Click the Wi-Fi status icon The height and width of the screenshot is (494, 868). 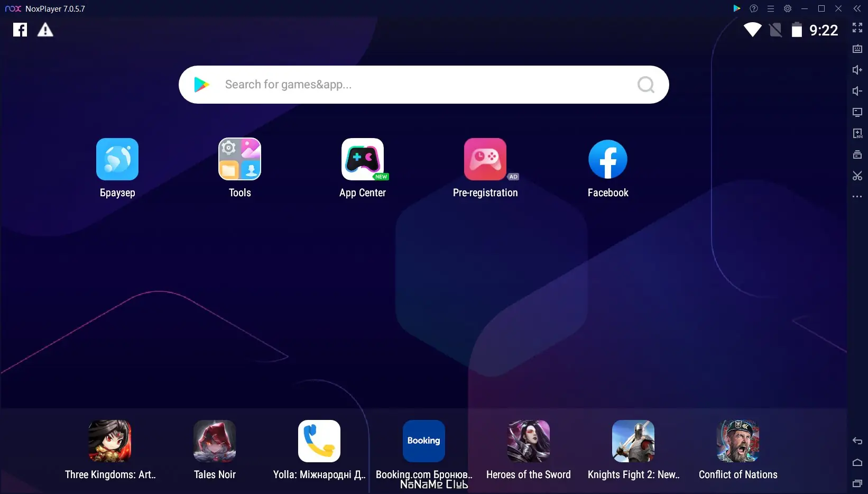click(753, 30)
